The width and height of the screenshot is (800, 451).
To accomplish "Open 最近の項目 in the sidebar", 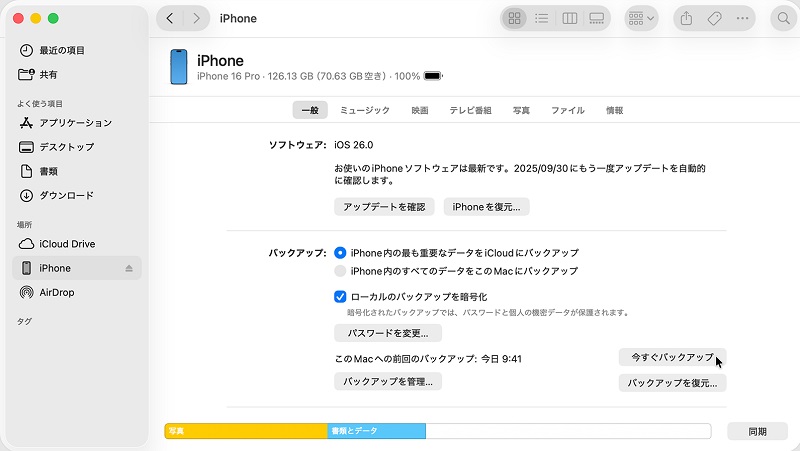I will (x=77, y=50).
